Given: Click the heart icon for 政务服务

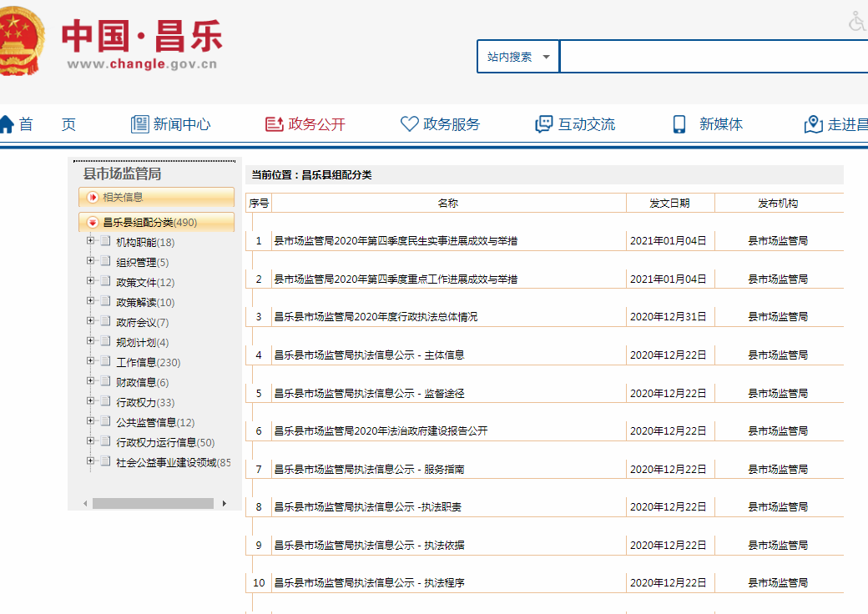Looking at the screenshot, I should (x=409, y=124).
